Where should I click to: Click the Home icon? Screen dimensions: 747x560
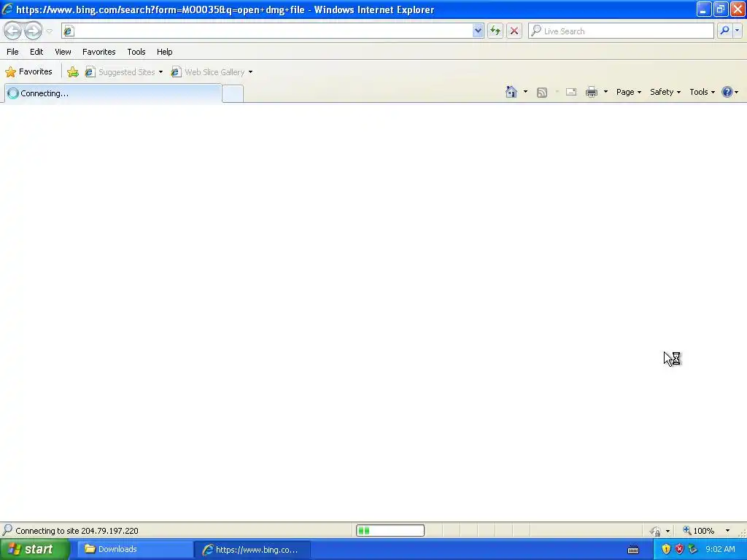click(x=511, y=92)
